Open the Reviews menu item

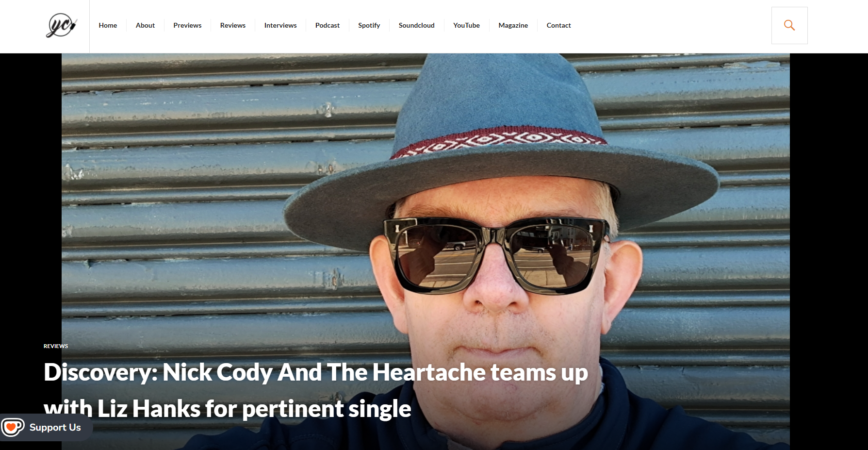click(x=233, y=25)
